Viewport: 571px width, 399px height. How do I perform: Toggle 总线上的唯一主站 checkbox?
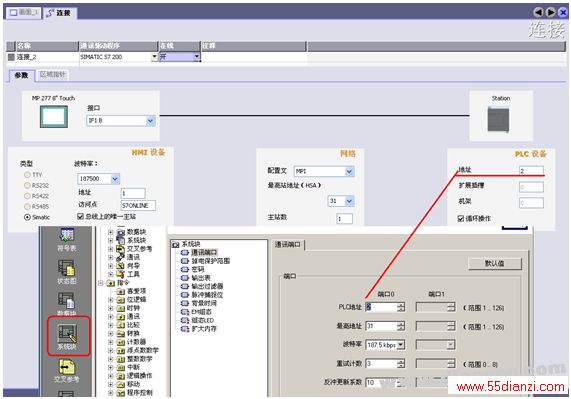[x=80, y=216]
